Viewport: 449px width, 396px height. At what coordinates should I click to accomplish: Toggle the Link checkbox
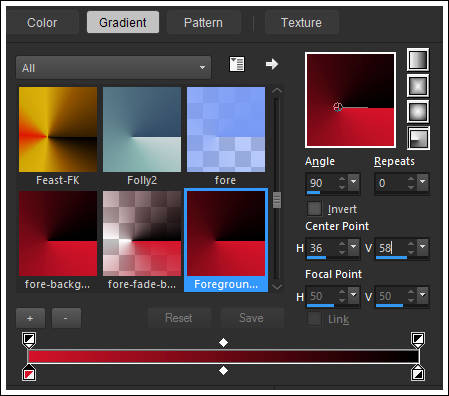click(x=314, y=318)
